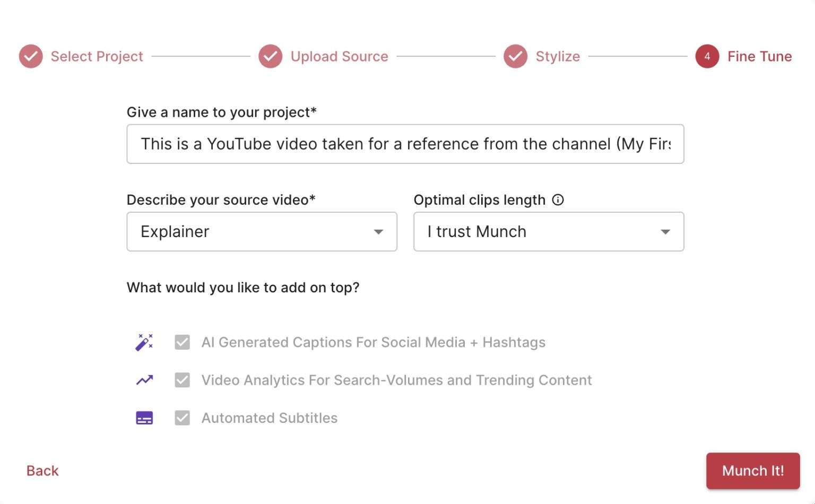
Task: Click the Select Project checkmark circle
Action: pyautogui.click(x=31, y=56)
